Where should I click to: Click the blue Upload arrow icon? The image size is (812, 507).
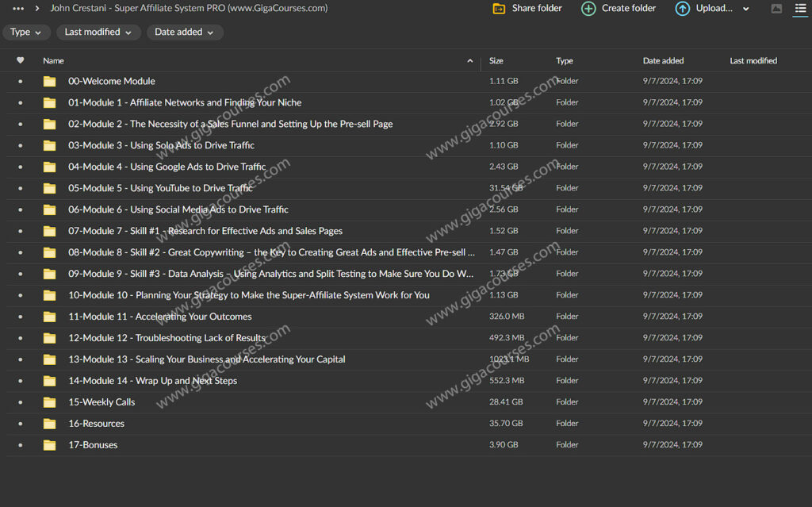682,9
